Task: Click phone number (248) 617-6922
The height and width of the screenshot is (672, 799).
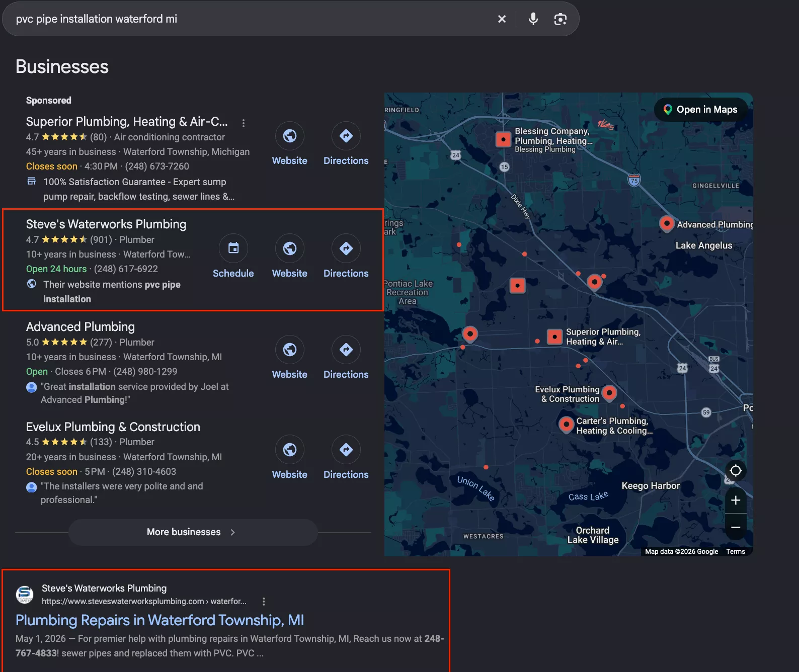Action: (126, 269)
